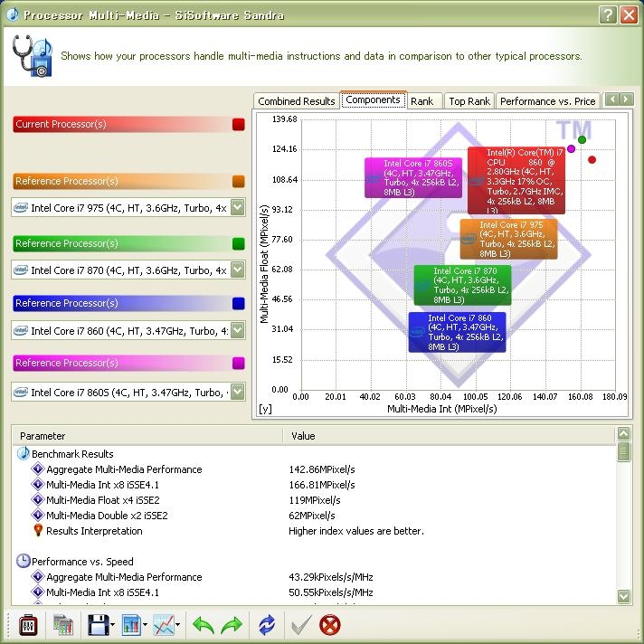Open the line graph view icon

coord(164,625)
